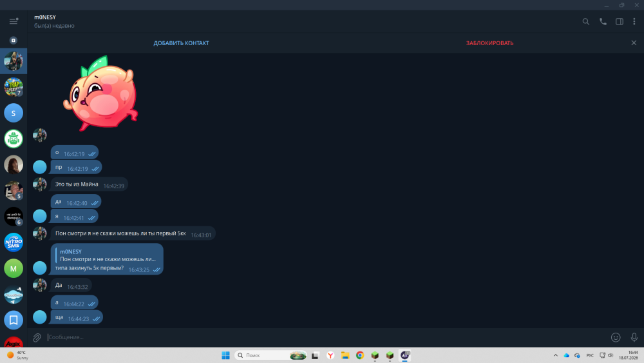Open the m0NESY profile from chat header

point(54,21)
